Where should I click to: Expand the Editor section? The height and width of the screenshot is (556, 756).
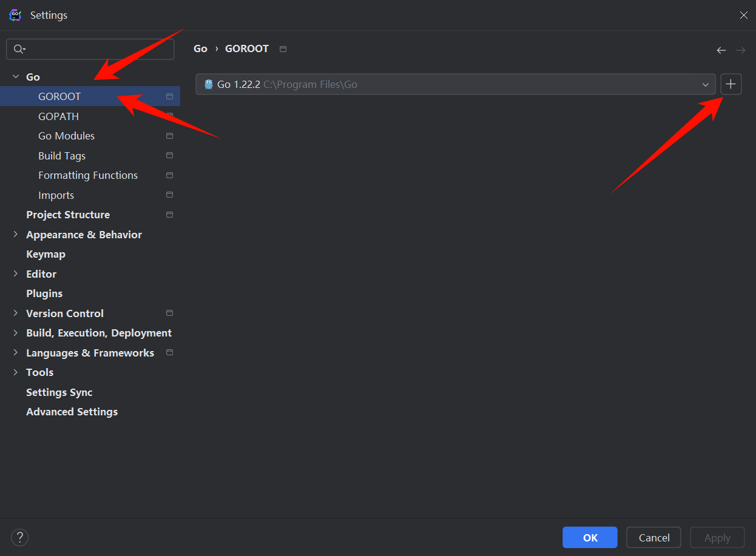point(16,274)
